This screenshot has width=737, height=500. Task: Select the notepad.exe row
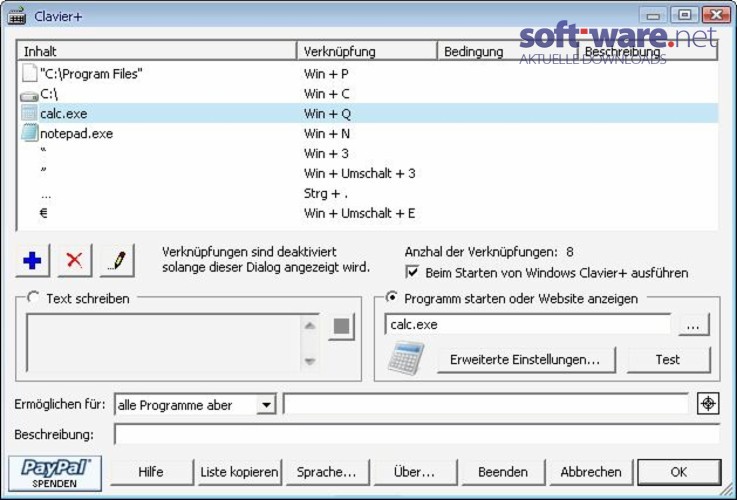click(x=368, y=133)
